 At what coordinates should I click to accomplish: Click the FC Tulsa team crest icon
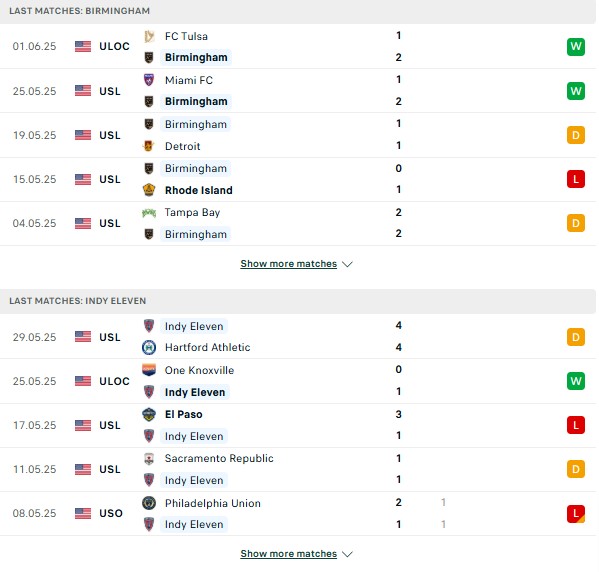pos(149,36)
